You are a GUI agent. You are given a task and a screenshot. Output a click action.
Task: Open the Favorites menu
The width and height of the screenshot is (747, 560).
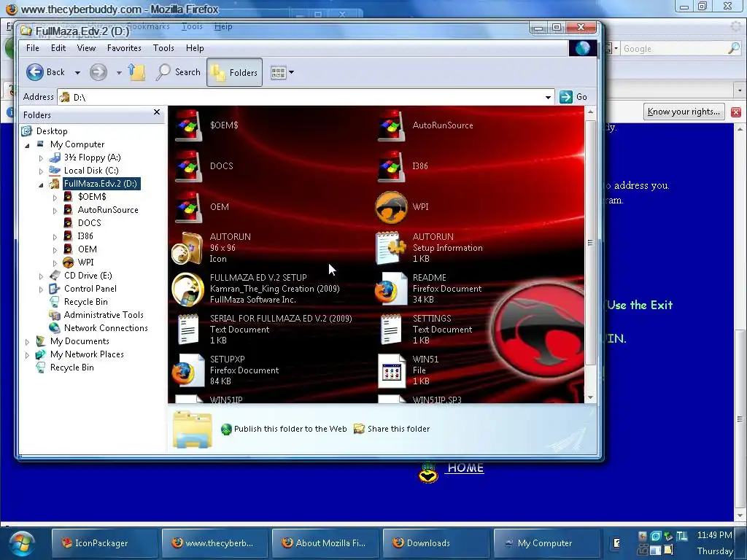point(124,48)
